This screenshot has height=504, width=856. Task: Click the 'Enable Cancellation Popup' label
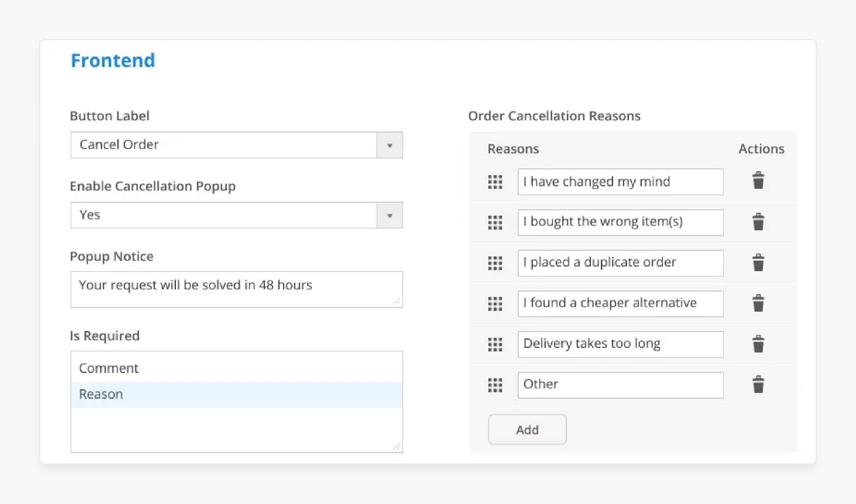click(x=153, y=186)
